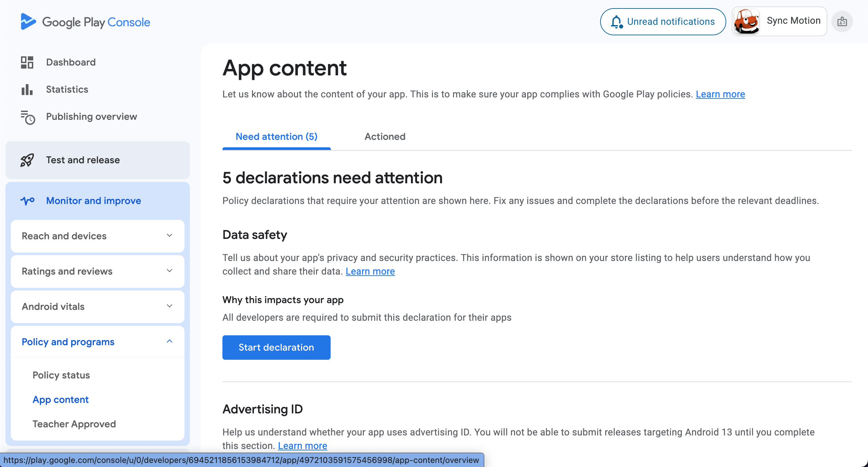This screenshot has width=868, height=467.
Task: Expand the Android vitals section
Action: click(98, 306)
